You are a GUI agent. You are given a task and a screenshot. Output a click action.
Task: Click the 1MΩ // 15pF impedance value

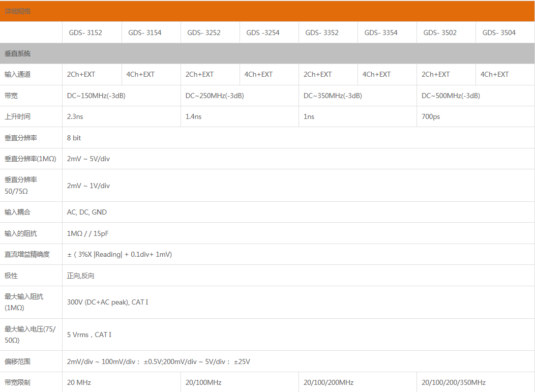87,233
